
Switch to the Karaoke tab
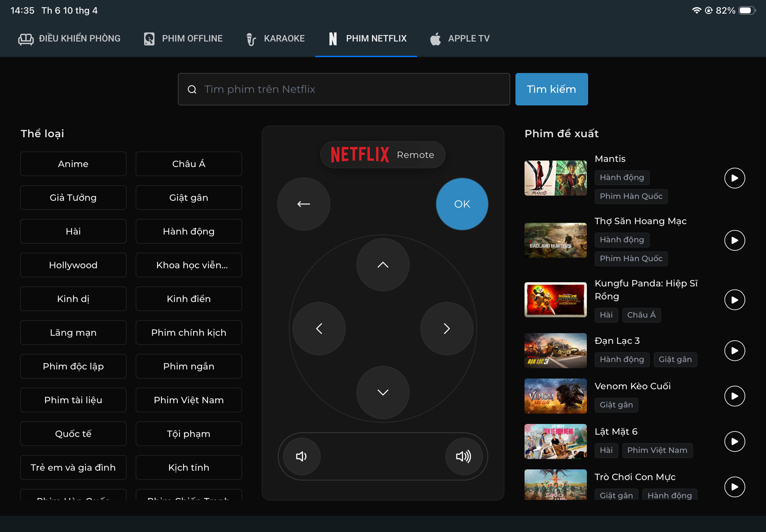(x=275, y=39)
